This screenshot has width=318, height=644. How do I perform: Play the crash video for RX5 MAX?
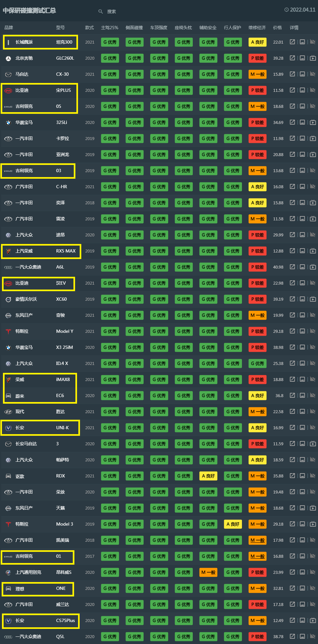313,251
